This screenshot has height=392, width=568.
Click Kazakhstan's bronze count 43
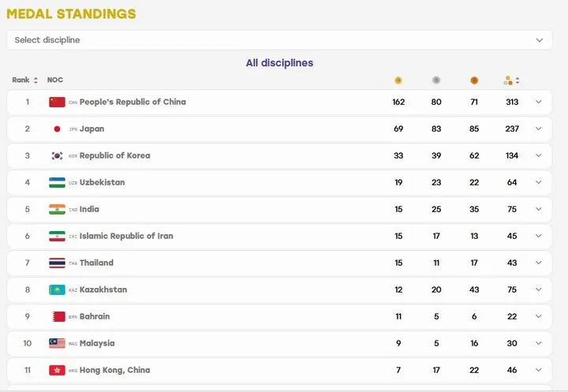click(474, 289)
